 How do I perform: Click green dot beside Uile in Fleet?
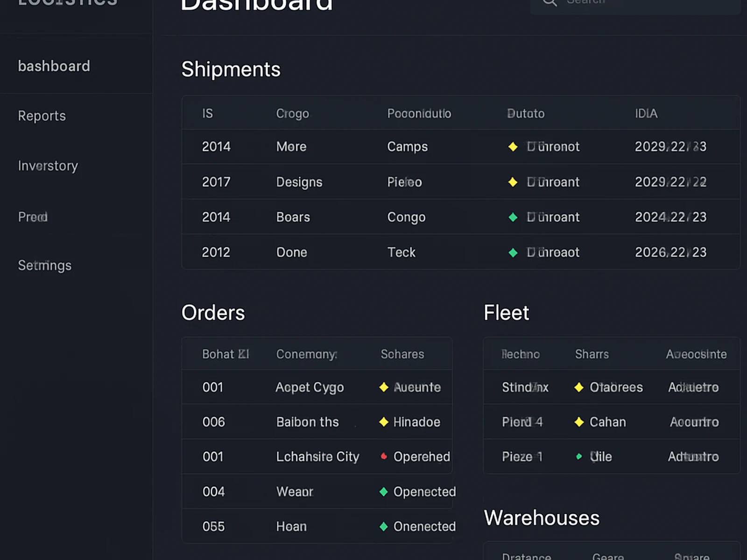(x=579, y=456)
